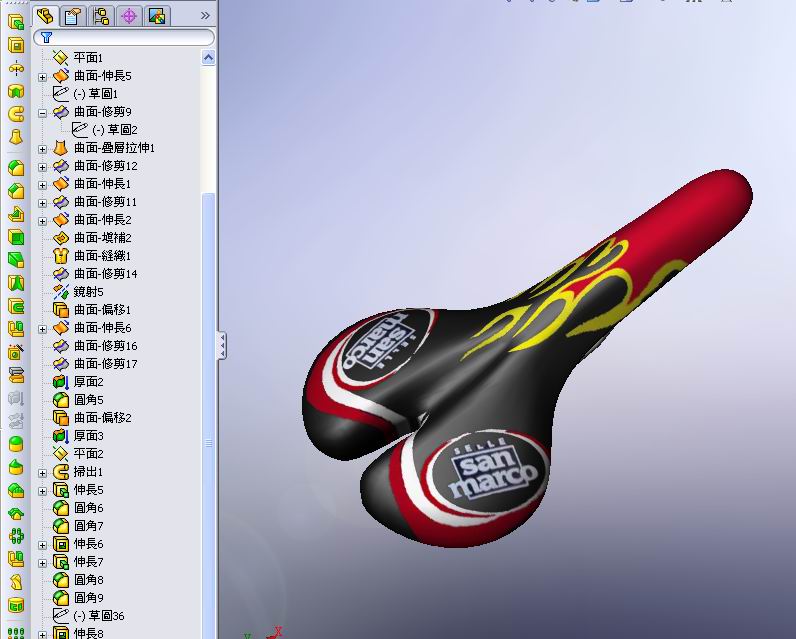Image resolution: width=796 pixels, height=639 pixels.
Task: Collapse the 曲面-修剪9 feature
Action: point(43,113)
